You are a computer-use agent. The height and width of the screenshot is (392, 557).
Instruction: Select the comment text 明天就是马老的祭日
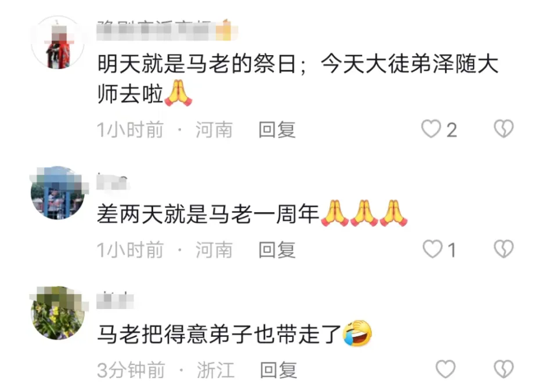click(x=197, y=64)
